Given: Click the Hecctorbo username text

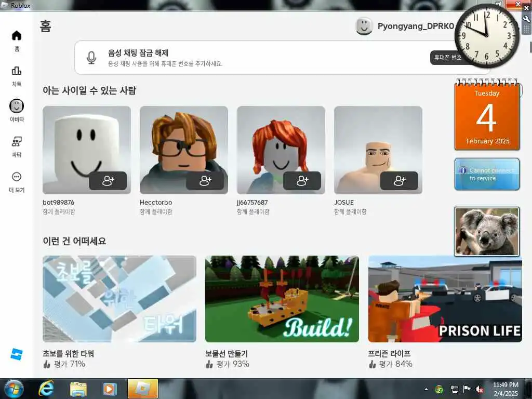Looking at the screenshot, I should (156, 202).
